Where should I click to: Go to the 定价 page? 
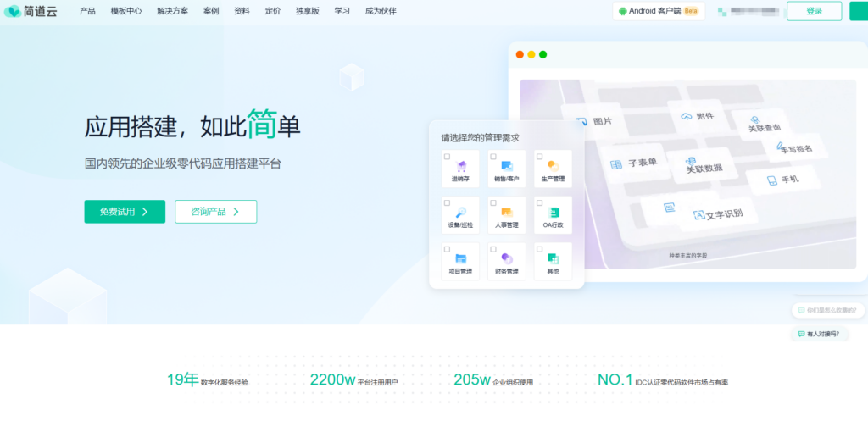tap(273, 11)
